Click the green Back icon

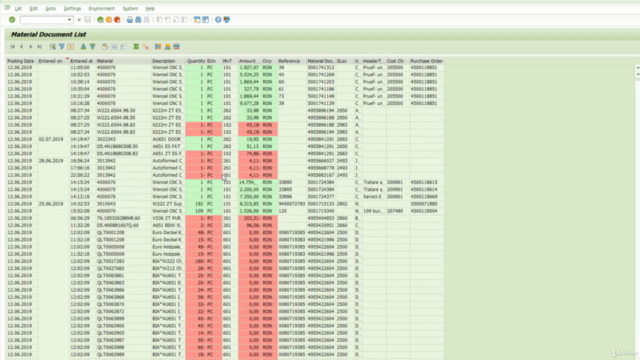[100, 20]
